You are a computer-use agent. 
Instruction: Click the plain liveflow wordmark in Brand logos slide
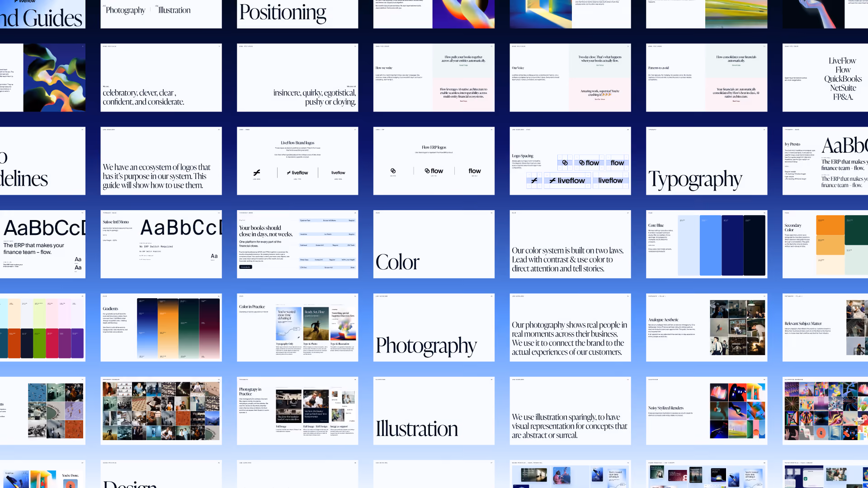click(338, 173)
